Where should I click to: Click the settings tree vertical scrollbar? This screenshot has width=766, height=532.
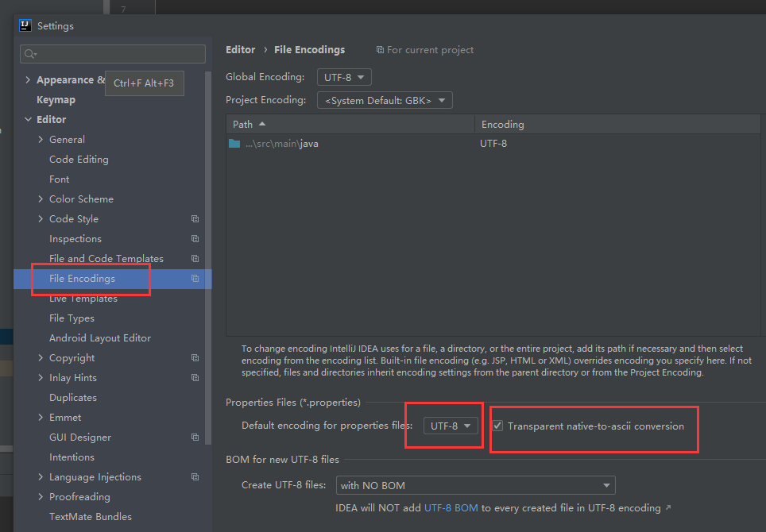pos(207,258)
